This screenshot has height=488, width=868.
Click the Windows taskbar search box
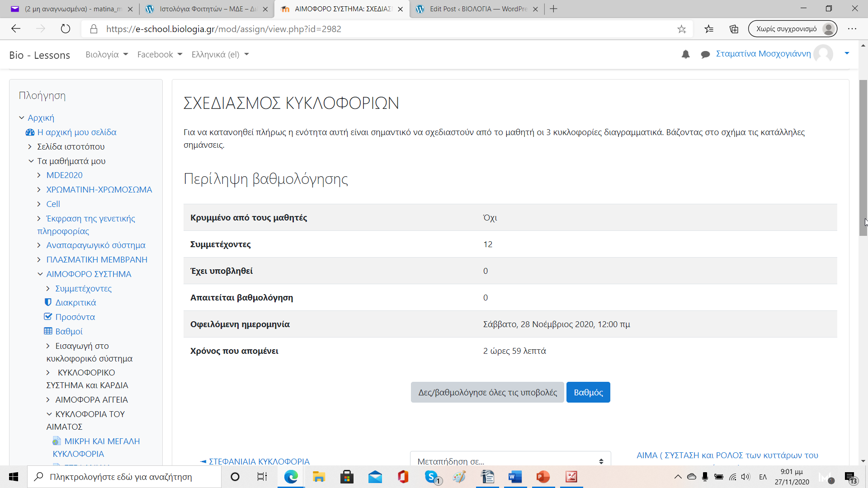[124, 477]
